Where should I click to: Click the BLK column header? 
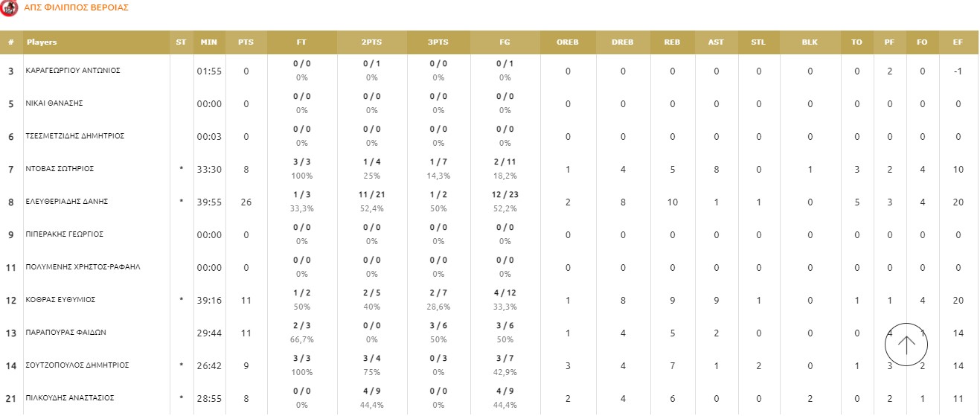pos(810,42)
